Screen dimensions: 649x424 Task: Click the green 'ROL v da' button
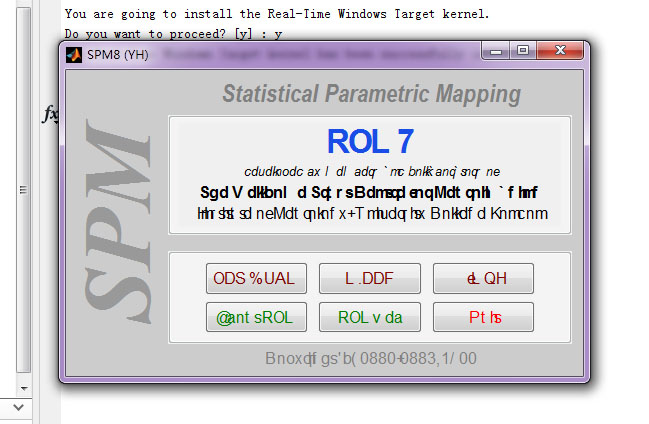click(370, 317)
